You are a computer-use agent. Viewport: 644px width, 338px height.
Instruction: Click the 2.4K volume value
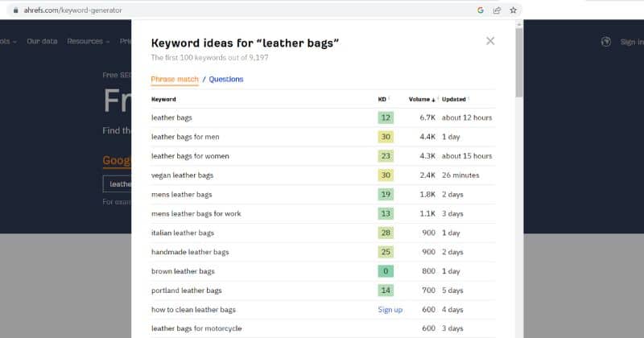pyautogui.click(x=427, y=175)
